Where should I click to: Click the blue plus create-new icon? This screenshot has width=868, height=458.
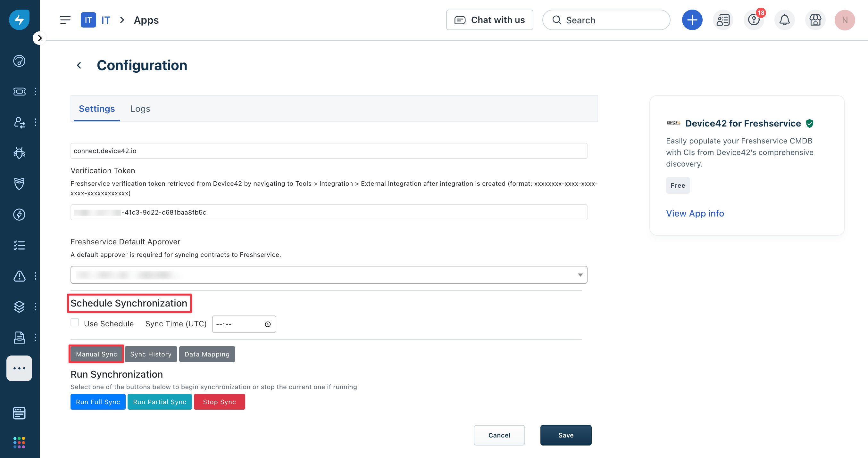tap(692, 20)
